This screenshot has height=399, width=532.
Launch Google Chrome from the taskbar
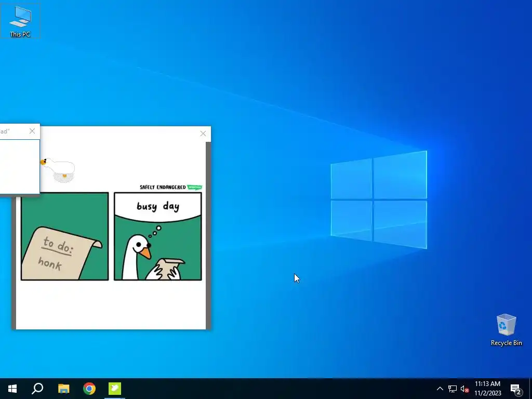[x=89, y=389]
